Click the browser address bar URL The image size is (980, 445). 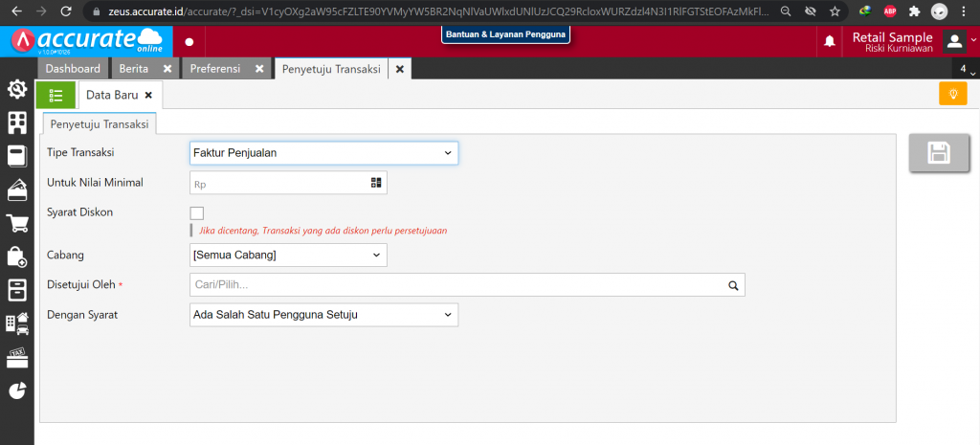(x=439, y=11)
